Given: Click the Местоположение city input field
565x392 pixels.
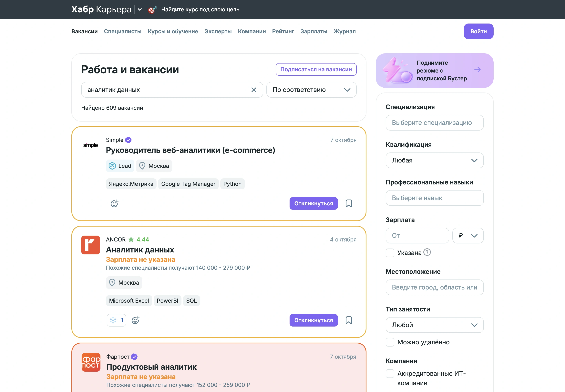Looking at the screenshot, I should pyautogui.click(x=435, y=287).
